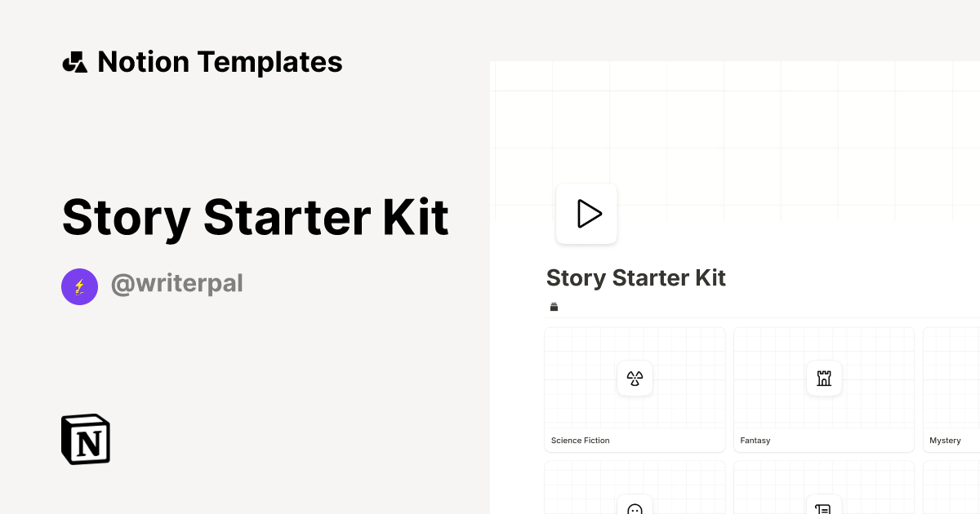Click the small database icon under the page title
This screenshot has height=514, width=980.
pyautogui.click(x=554, y=307)
